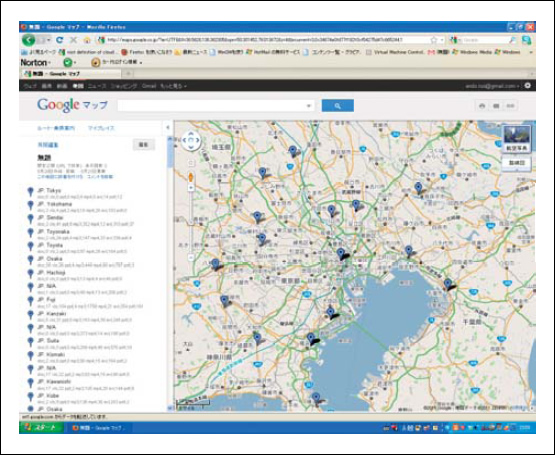Show more bookmarks chevron
The image size is (555, 455).
pyautogui.click(x=531, y=52)
